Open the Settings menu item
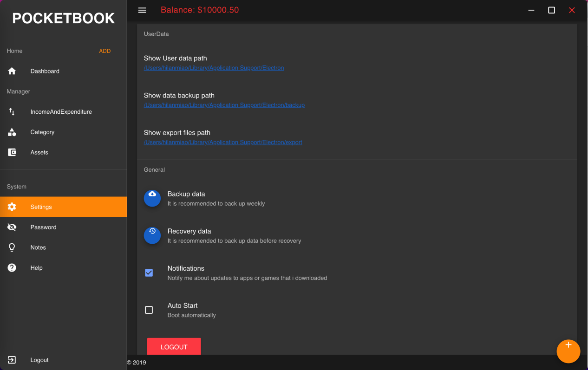 click(x=63, y=207)
